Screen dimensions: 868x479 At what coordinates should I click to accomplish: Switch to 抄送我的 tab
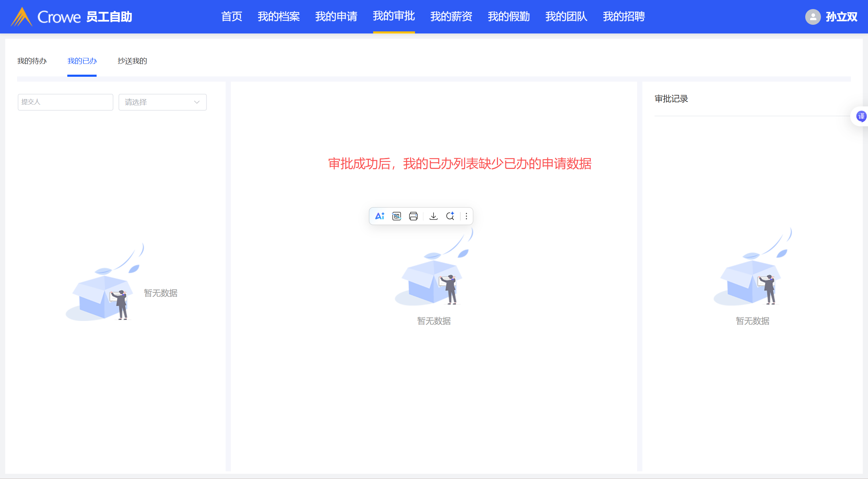coord(132,61)
